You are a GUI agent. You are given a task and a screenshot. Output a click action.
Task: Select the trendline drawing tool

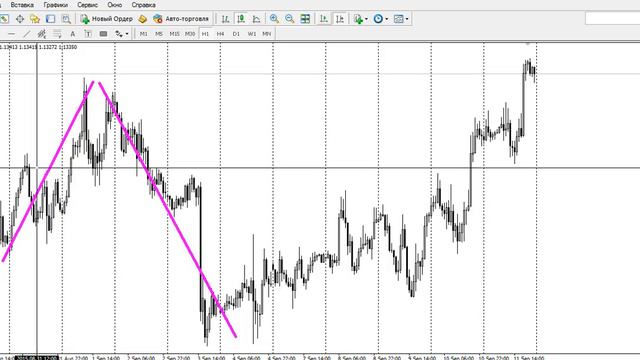tap(27, 34)
